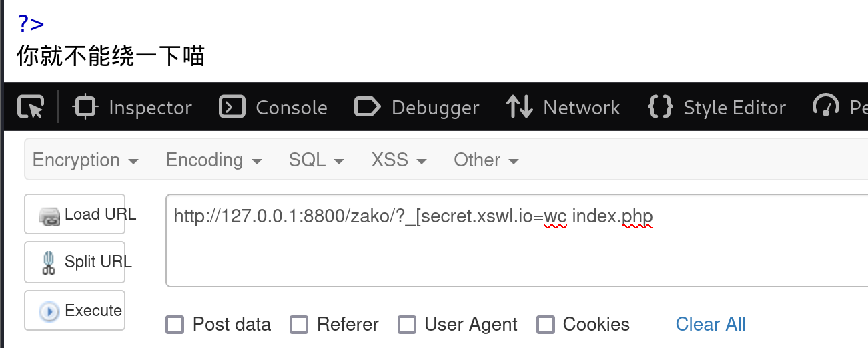Click the Inspector panel icon
The width and height of the screenshot is (868, 348).
click(86, 107)
